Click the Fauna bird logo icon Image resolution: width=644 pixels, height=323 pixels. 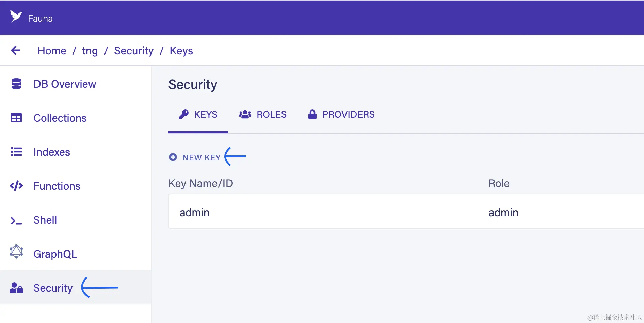16,16
